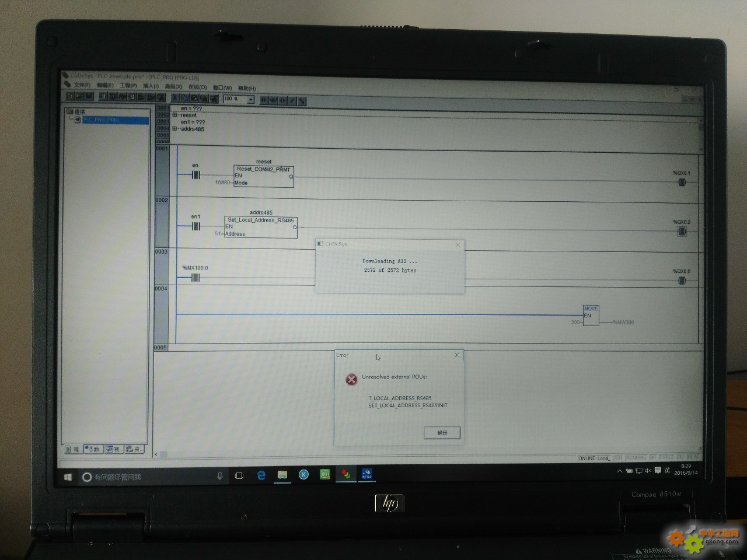Expand the 'reeset' variable tree node
Viewport: 747px width, 560px height.
[x=174, y=116]
